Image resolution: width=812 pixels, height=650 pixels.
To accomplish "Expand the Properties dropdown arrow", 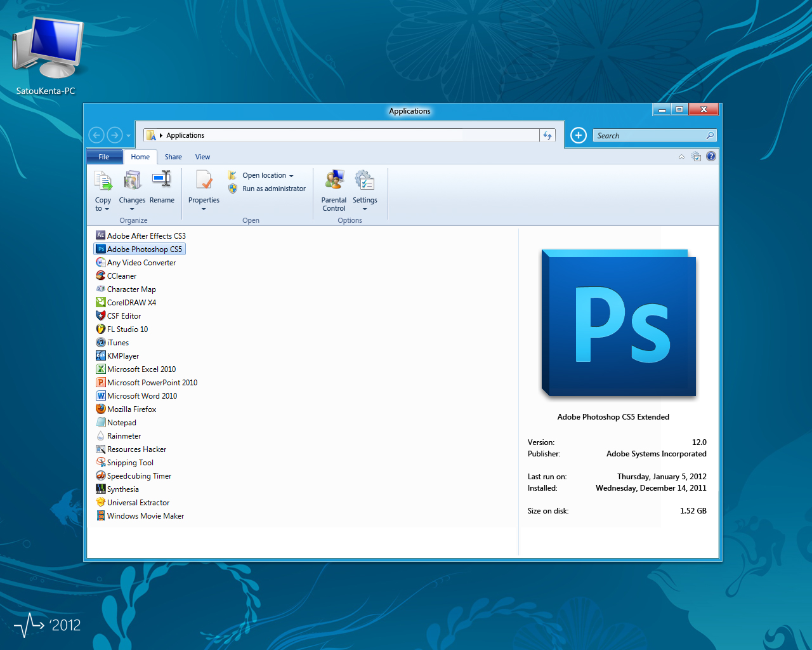I will click(x=204, y=209).
